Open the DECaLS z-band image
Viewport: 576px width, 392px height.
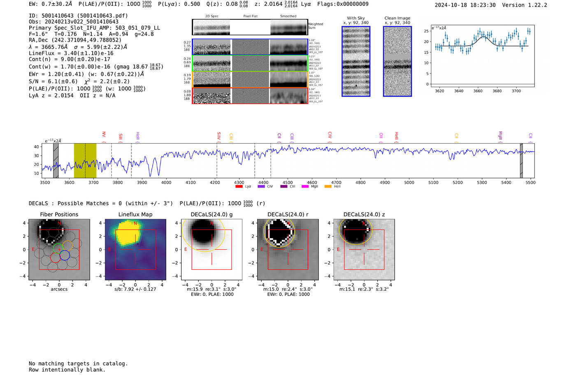coord(364,250)
